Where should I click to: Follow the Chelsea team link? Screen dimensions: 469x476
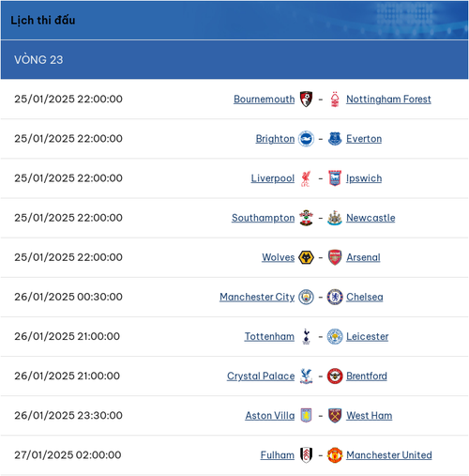click(365, 297)
